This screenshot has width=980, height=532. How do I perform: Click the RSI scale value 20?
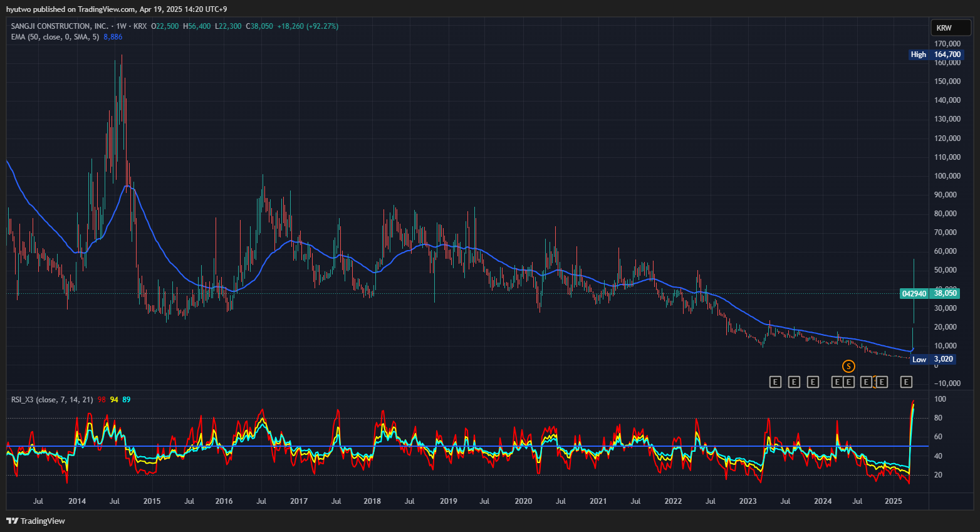click(939, 475)
